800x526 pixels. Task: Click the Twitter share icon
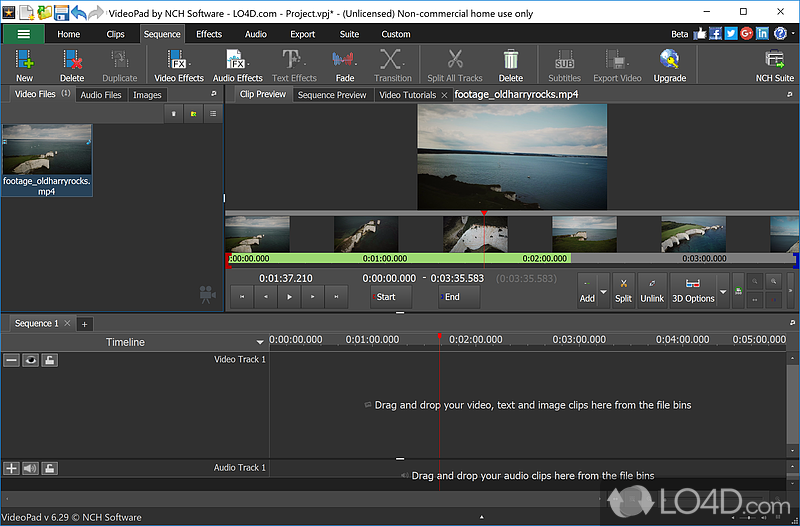[x=731, y=34]
